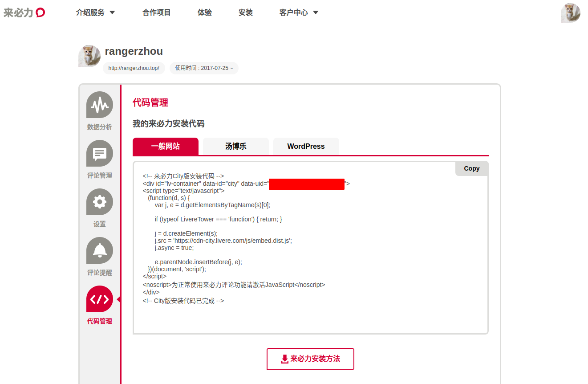
Task: Click the City版安装代码已完成 comment line
Action: coord(183,301)
